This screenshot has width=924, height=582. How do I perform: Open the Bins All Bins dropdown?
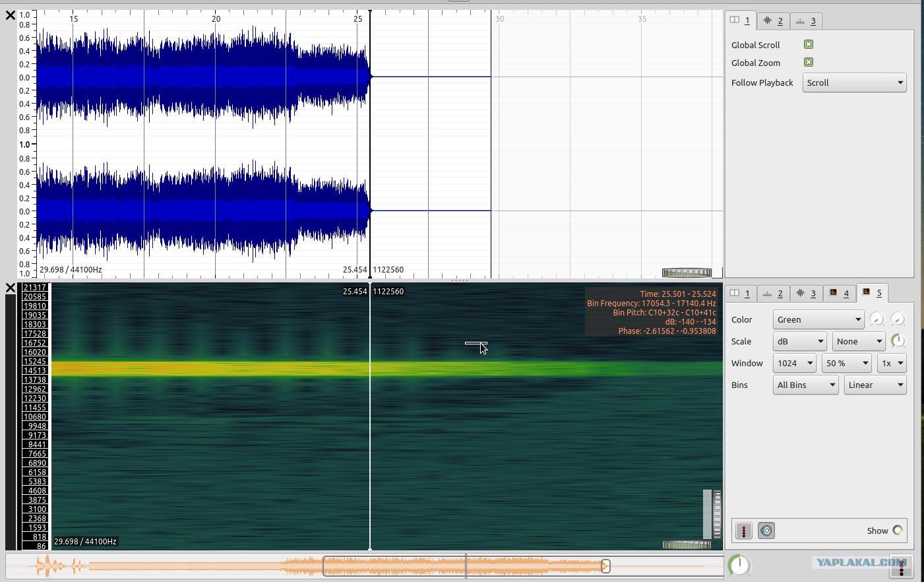(805, 385)
